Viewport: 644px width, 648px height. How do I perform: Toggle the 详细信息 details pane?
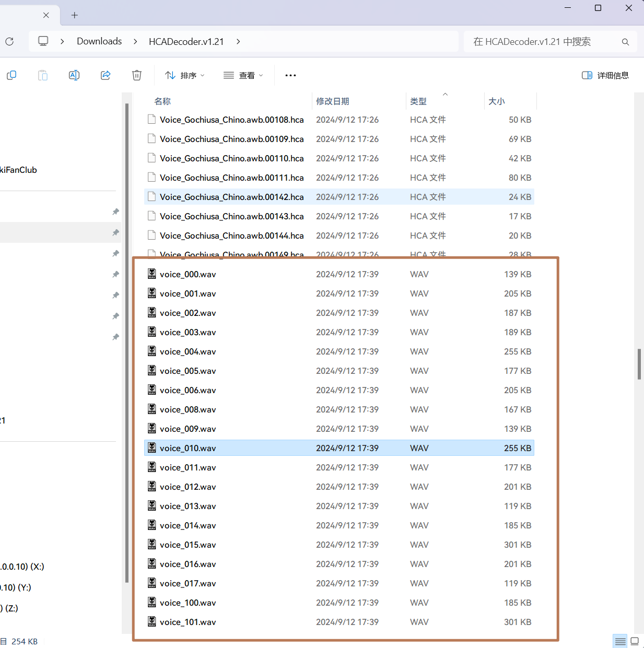pyautogui.click(x=605, y=75)
